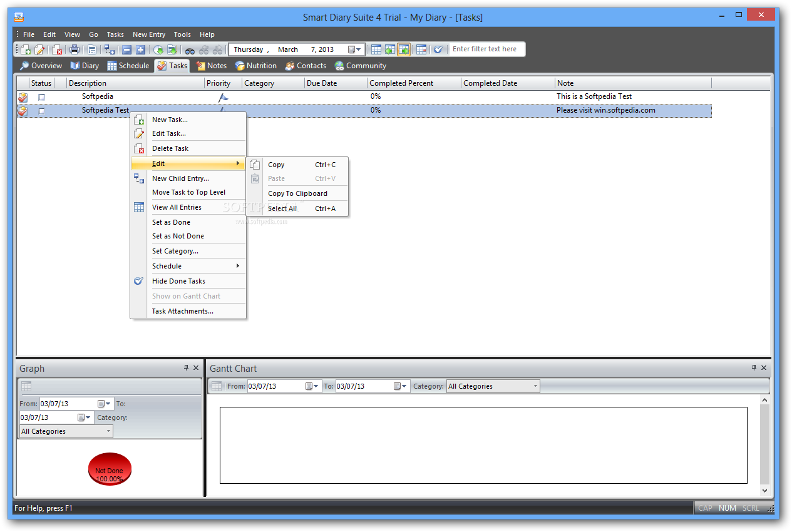Click the Gantt Chart scroll down arrow

pos(764,491)
